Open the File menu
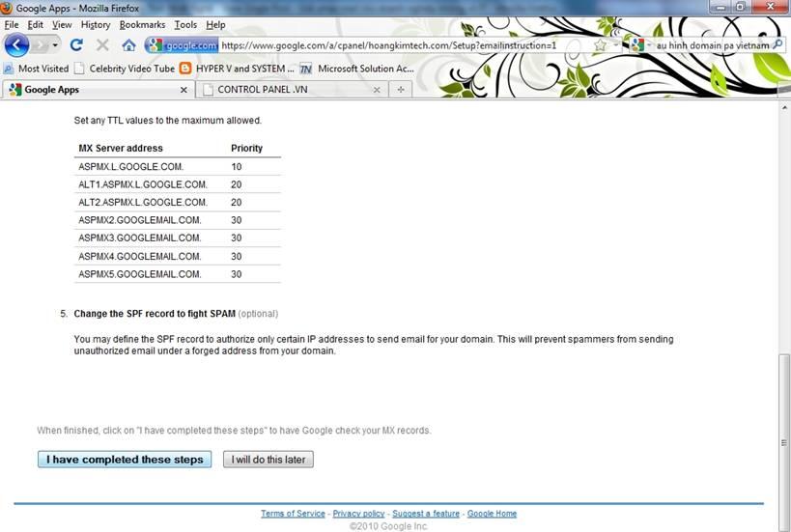Viewport: 791px width, 532px height. (11, 25)
